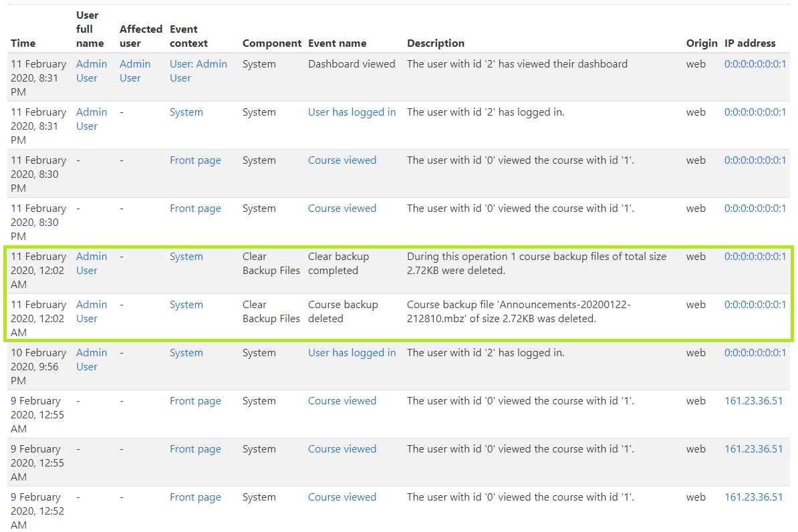The height and width of the screenshot is (532, 798).
Task: Select 'web' origin in the Course backup deleted row
Action: (696, 305)
